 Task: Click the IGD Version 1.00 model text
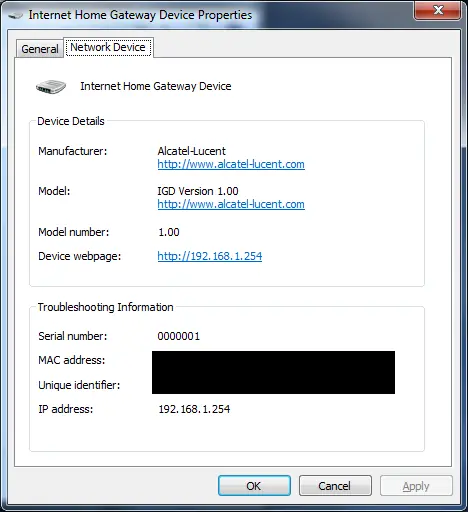click(x=198, y=191)
